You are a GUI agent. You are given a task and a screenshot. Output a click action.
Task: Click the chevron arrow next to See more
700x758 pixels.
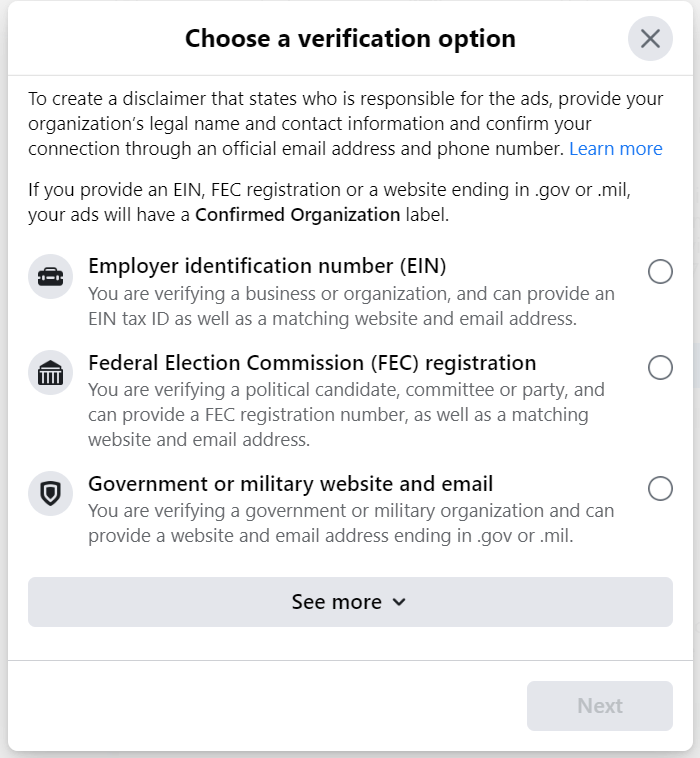pos(399,602)
